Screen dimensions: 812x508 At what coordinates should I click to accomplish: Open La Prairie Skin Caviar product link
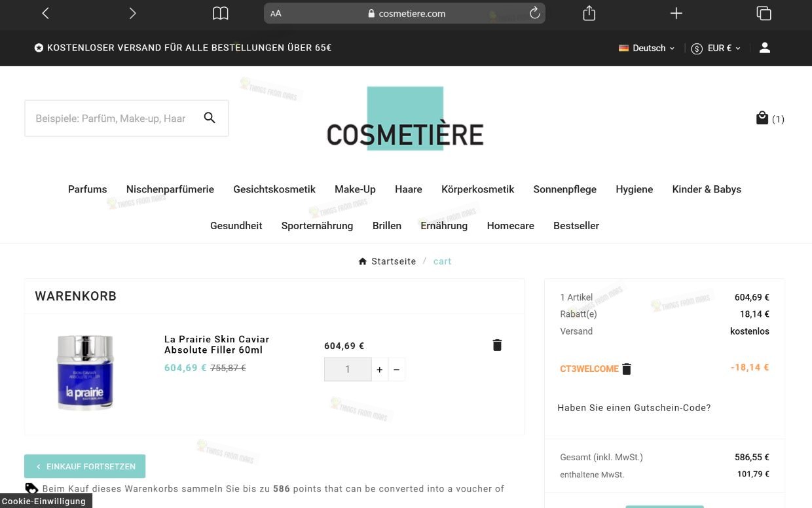click(217, 344)
